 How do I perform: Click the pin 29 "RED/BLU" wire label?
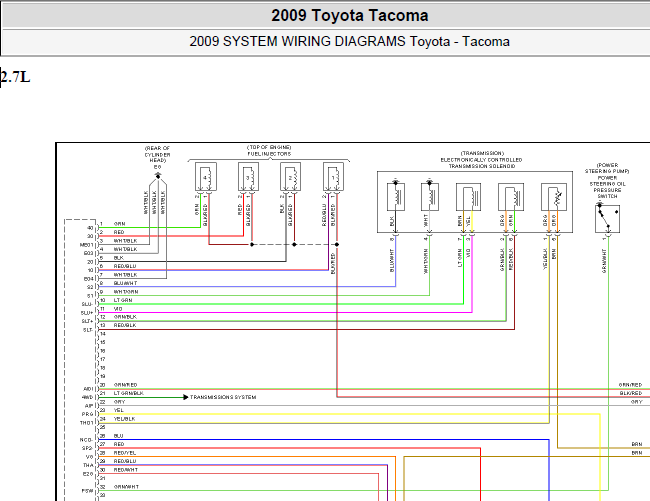pos(125,461)
